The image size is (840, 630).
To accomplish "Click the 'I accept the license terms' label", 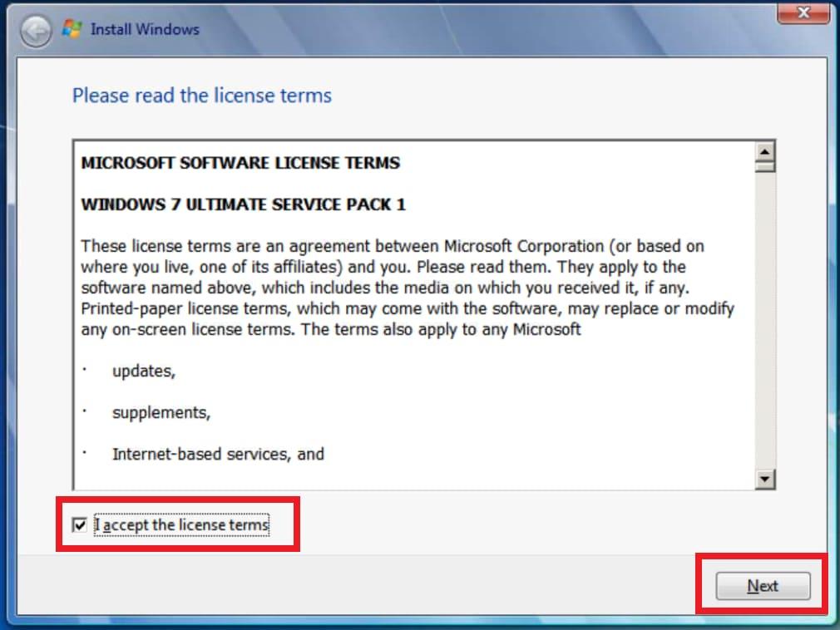I will click(x=181, y=525).
